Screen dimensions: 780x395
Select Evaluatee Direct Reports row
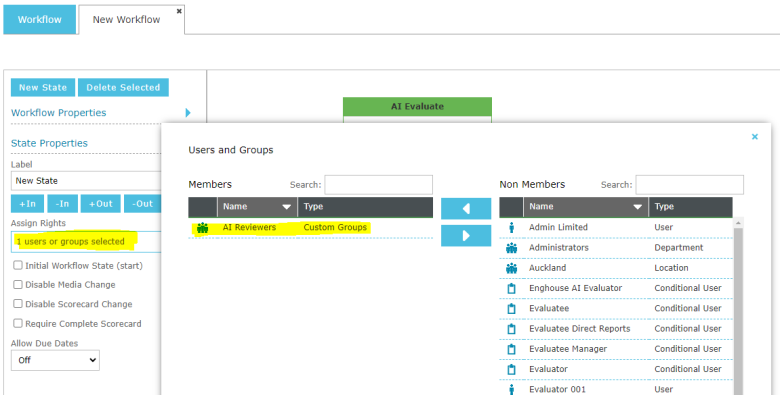pyautogui.click(x=616, y=329)
